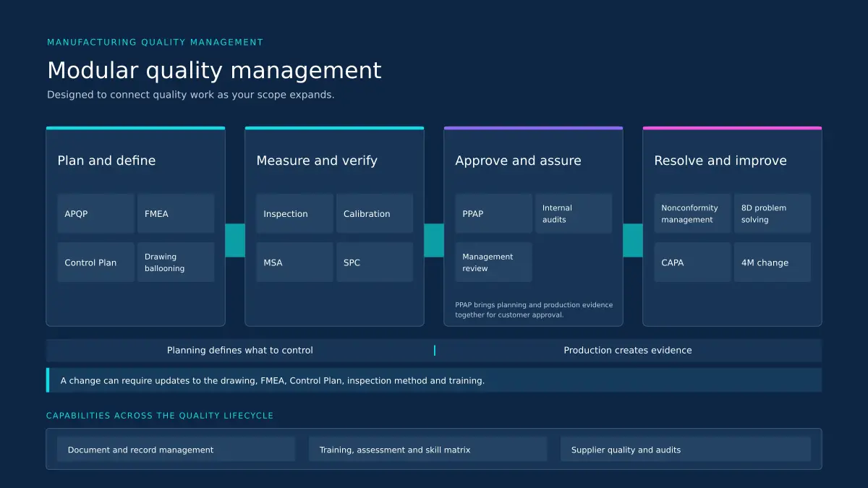
Task: Open the FMEA module tile
Action: [176, 213]
